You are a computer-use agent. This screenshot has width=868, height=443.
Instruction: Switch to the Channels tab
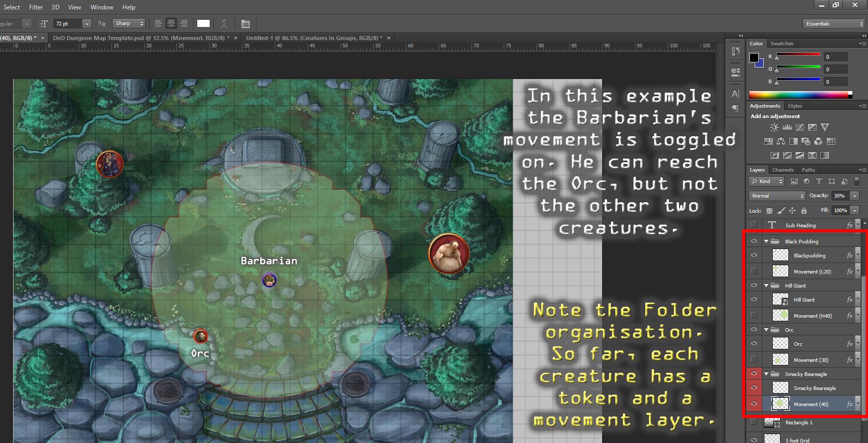[x=783, y=170]
